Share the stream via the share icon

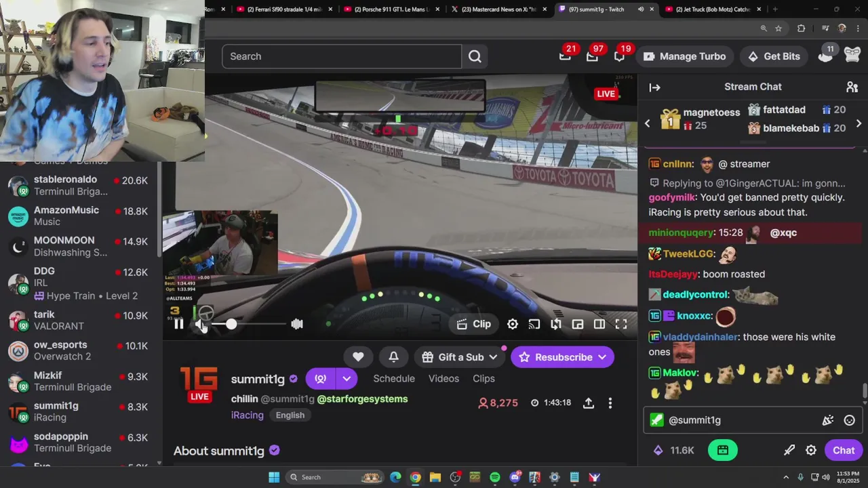tap(589, 403)
